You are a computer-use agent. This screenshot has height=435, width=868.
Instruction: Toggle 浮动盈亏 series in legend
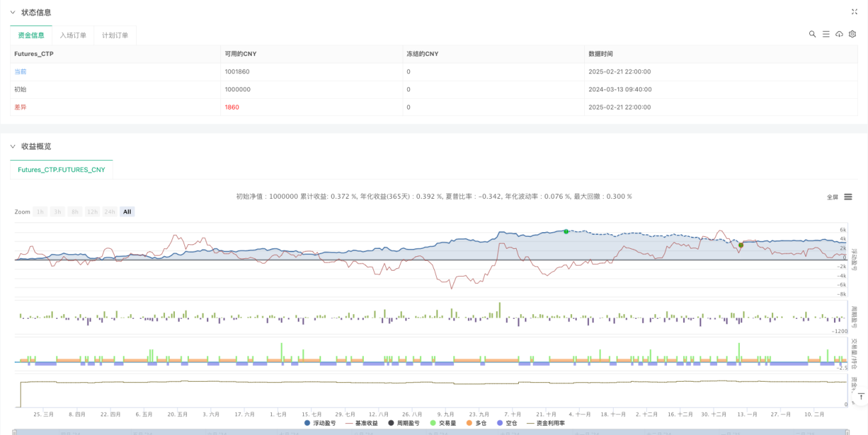[x=320, y=423]
